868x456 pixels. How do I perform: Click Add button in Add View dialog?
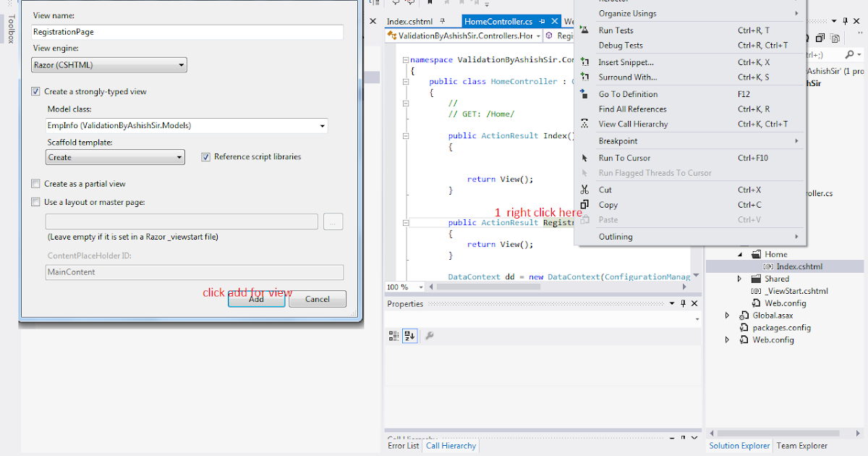[x=257, y=299]
